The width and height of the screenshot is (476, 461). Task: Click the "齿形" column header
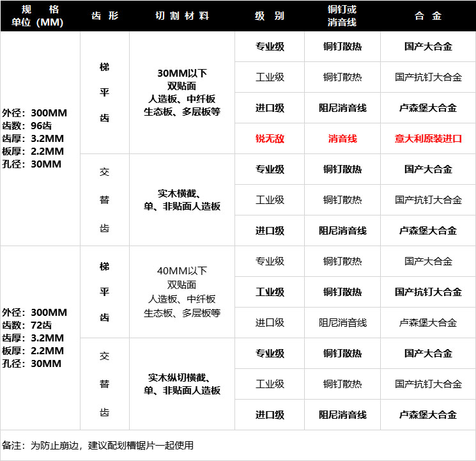pos(105,16)
